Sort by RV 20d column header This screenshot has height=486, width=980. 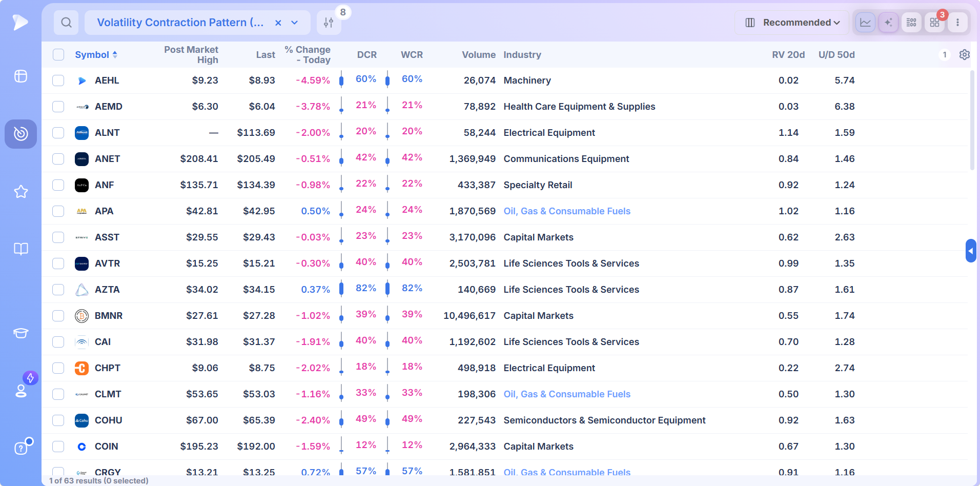788,55
